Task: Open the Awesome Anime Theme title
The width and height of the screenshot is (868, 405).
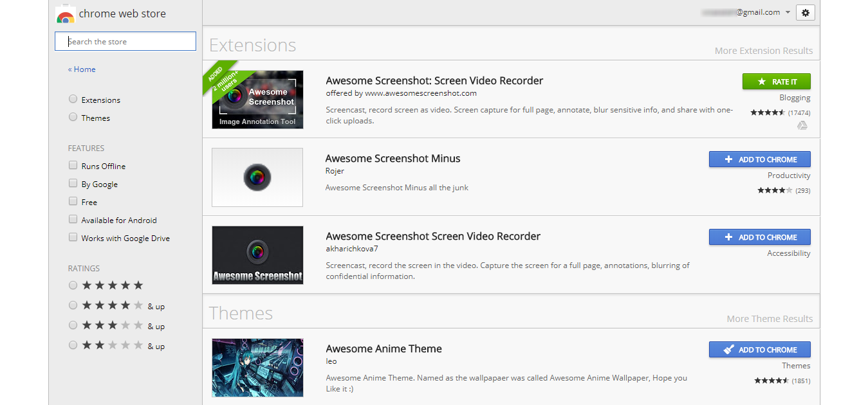Action: 384,349
